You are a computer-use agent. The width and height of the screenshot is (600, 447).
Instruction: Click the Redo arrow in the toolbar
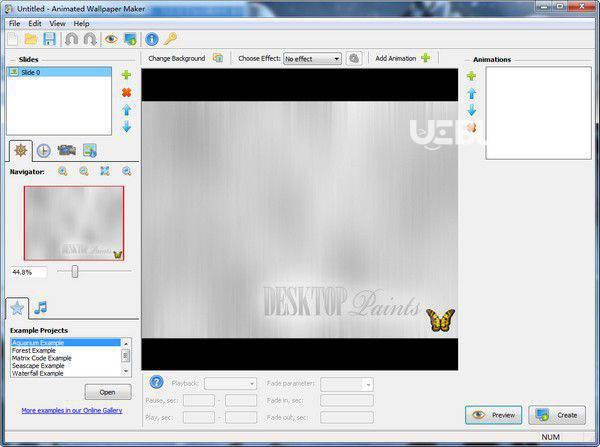click(x=90, y=39)
